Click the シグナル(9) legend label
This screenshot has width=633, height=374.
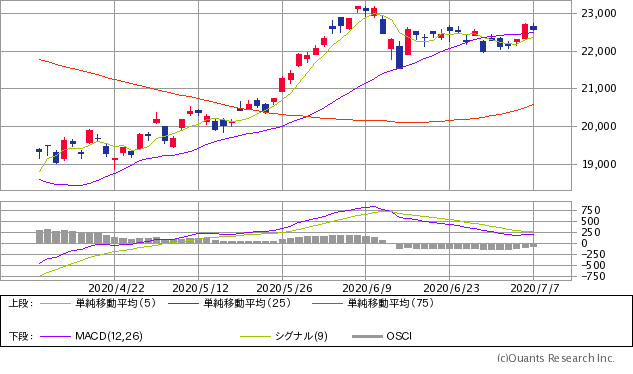click(x=301, y=336)
